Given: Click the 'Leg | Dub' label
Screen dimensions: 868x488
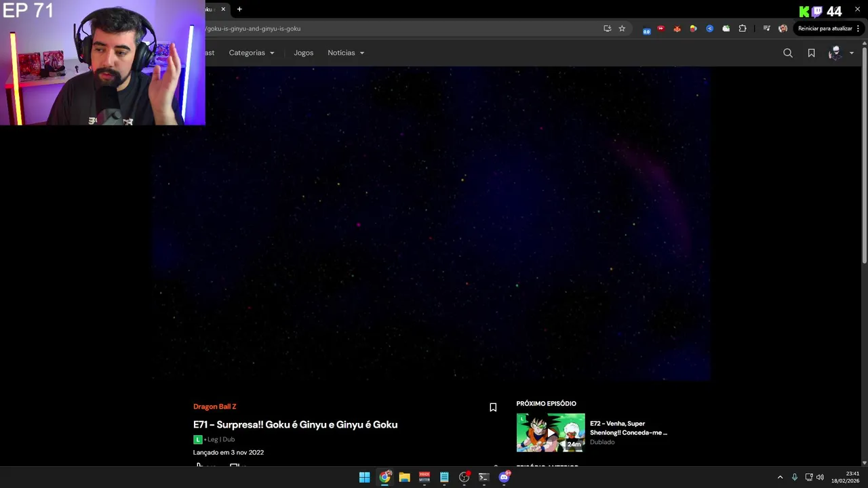Looking at the screenshot, I should [x=221, y=439].
